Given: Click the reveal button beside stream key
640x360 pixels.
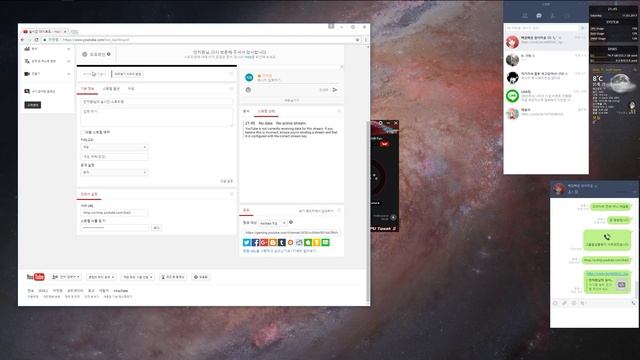Looking at the screenshot, I should point(156,228).
